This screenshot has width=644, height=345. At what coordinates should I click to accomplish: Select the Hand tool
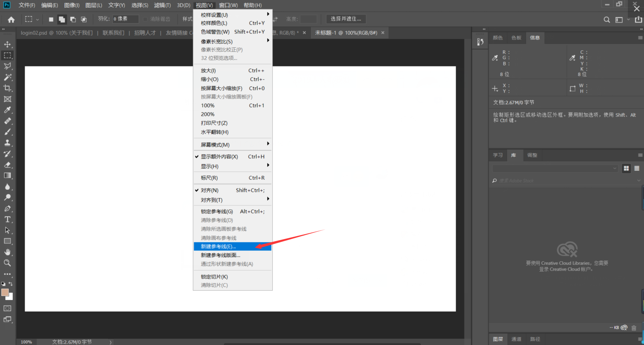click(x=7, y=252)
